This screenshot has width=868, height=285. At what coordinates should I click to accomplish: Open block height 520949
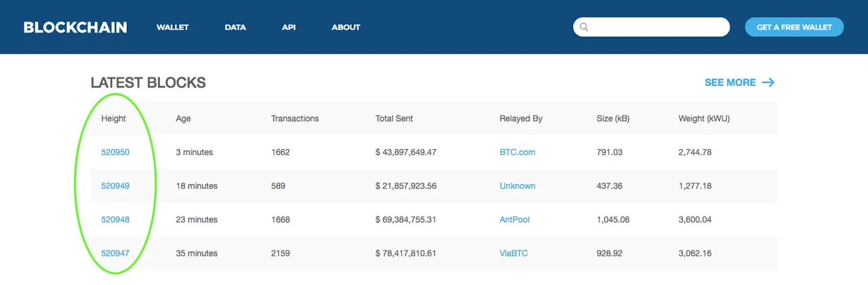point(115,186)
